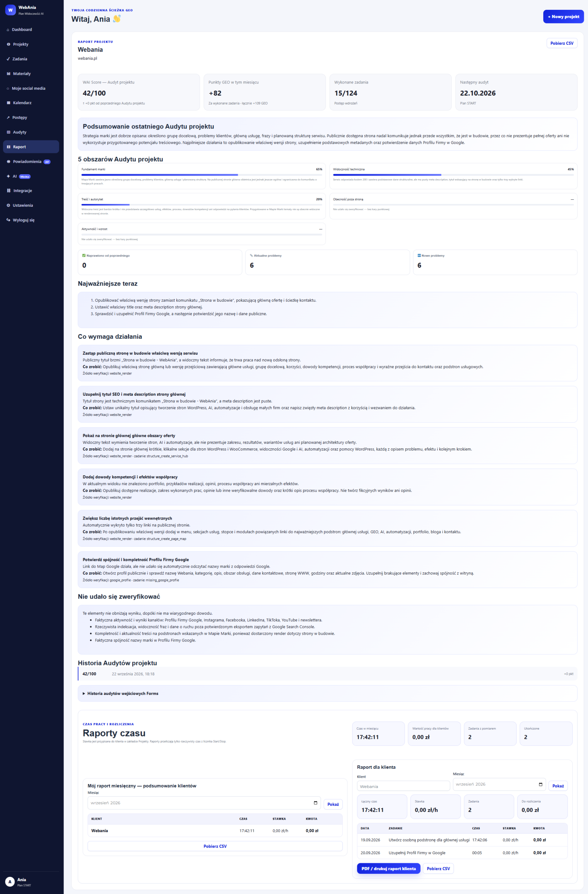
Task: Click the Zadania checkmark icon
Action: tap(8, 59)
